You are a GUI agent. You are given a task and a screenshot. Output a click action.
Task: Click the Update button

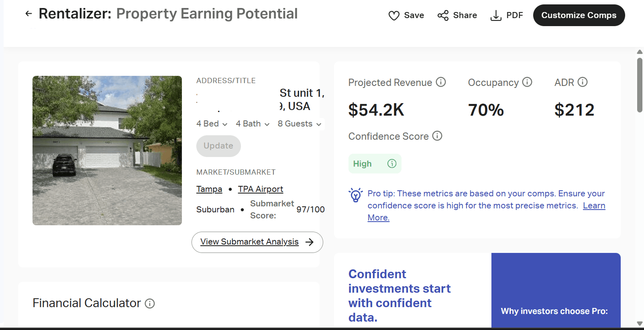(x=218, y=146)
